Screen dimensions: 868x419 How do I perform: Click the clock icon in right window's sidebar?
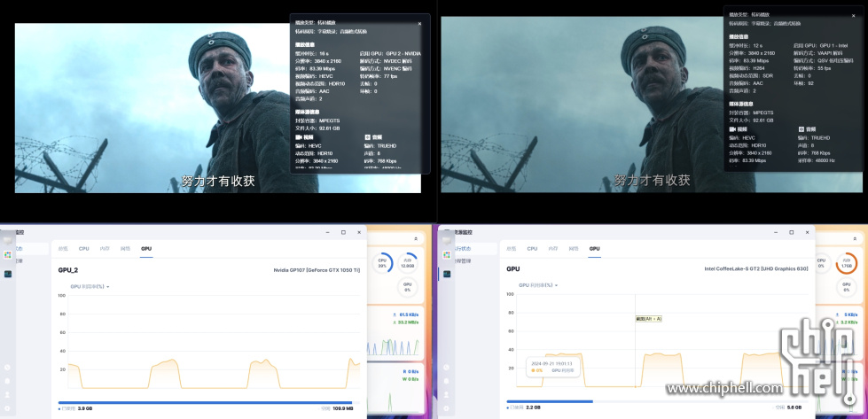[447, 367]
